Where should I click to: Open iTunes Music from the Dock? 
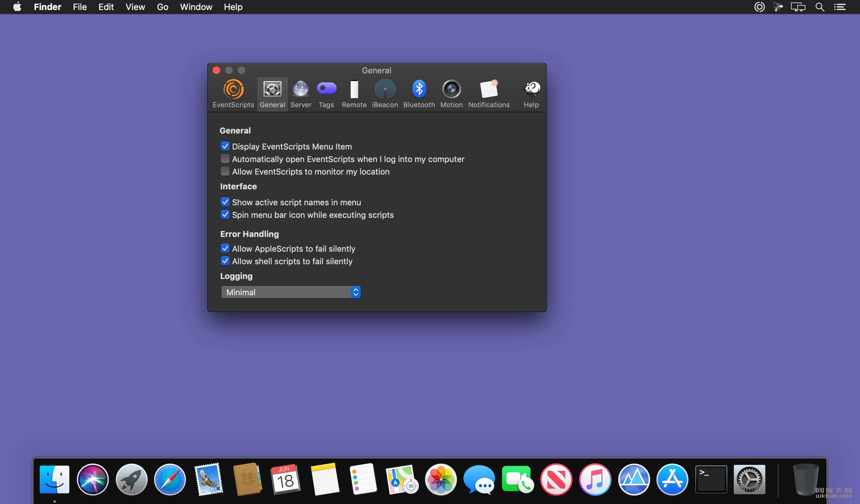point(595,479)
